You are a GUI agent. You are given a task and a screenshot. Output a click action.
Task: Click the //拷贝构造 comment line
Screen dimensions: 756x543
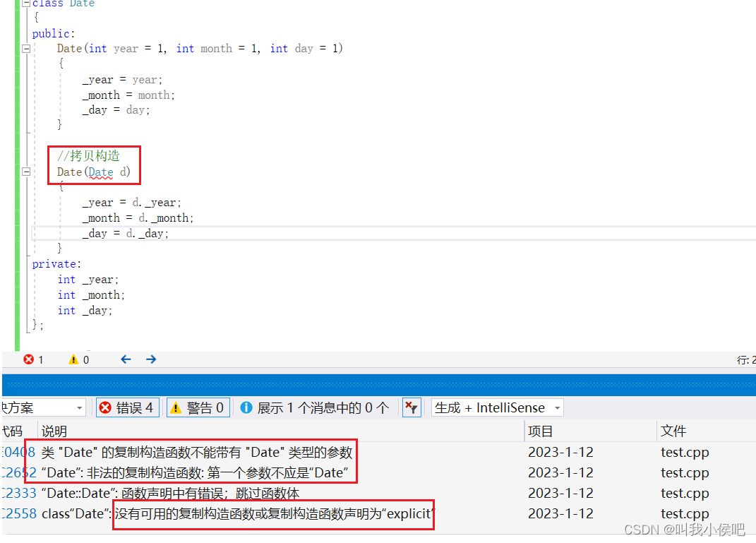tap(88, 156)
